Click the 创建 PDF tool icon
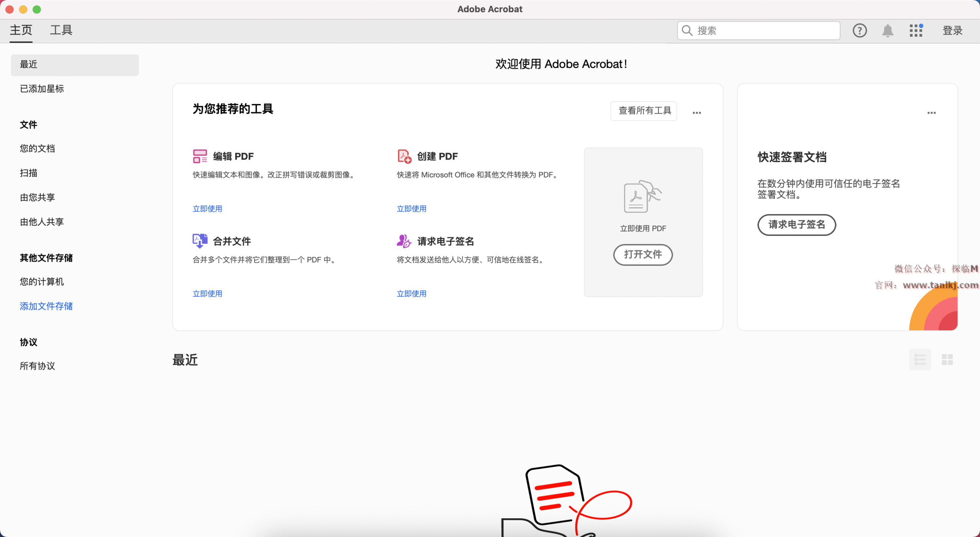Viewport: 980px width, 537px height. coord(404,156)
